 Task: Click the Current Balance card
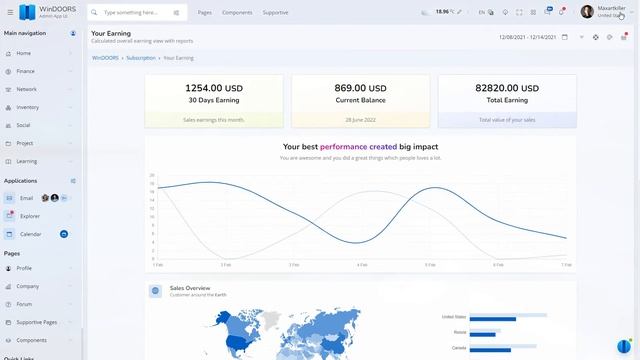pos(360,101)
